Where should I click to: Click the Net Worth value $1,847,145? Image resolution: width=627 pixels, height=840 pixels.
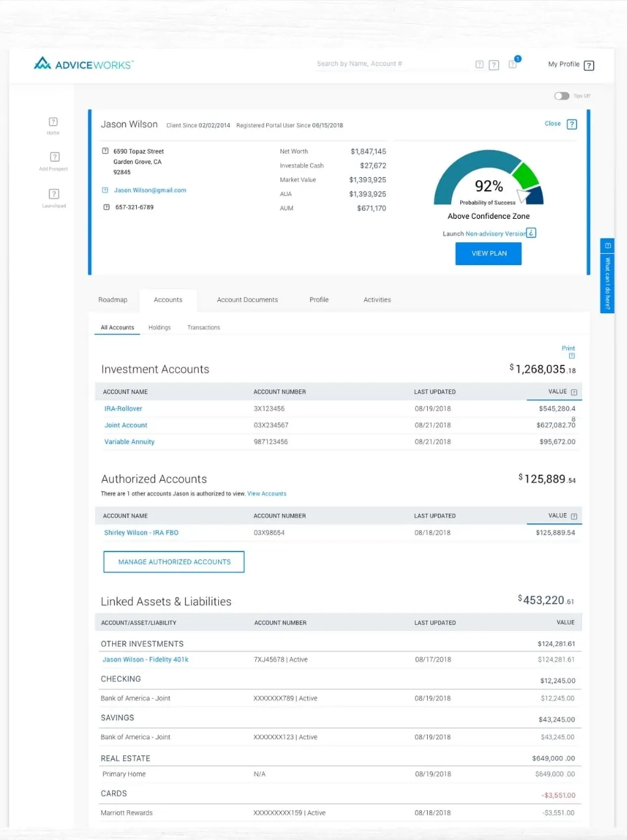(x=369, y=152)
